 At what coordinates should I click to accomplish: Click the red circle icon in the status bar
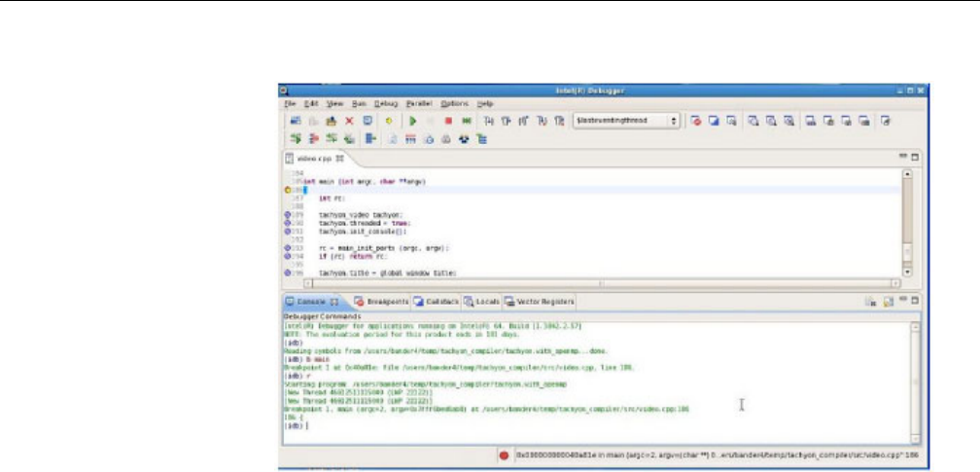tap(504, 455)
